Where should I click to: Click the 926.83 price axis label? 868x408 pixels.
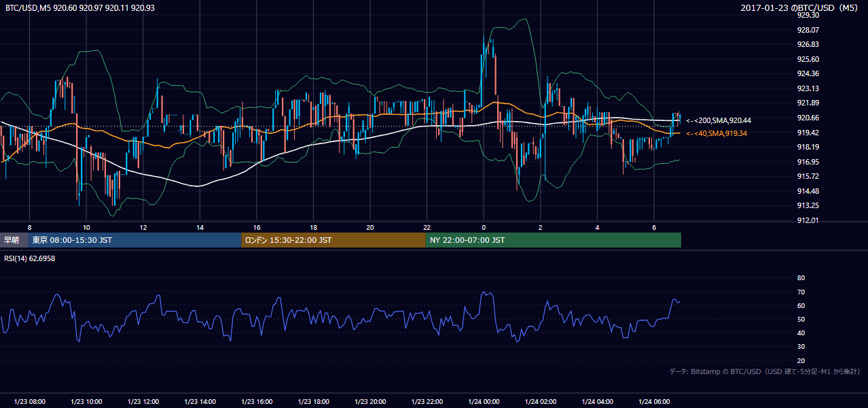point(808,44)
